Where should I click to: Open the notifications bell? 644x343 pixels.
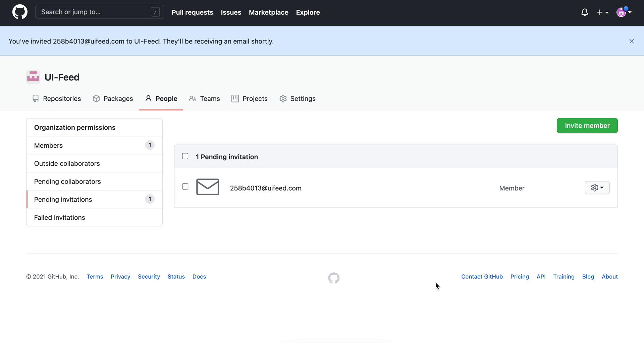tap(585, 12)
